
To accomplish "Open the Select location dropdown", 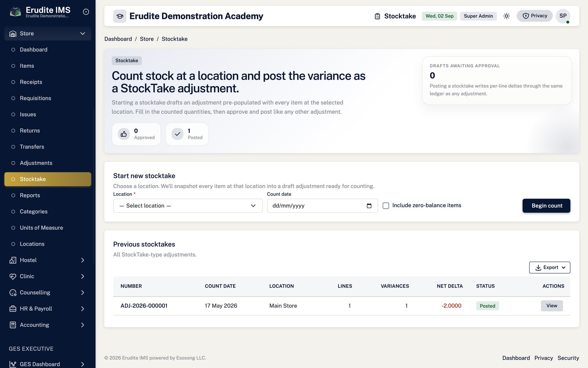I will tap(188, 206).
